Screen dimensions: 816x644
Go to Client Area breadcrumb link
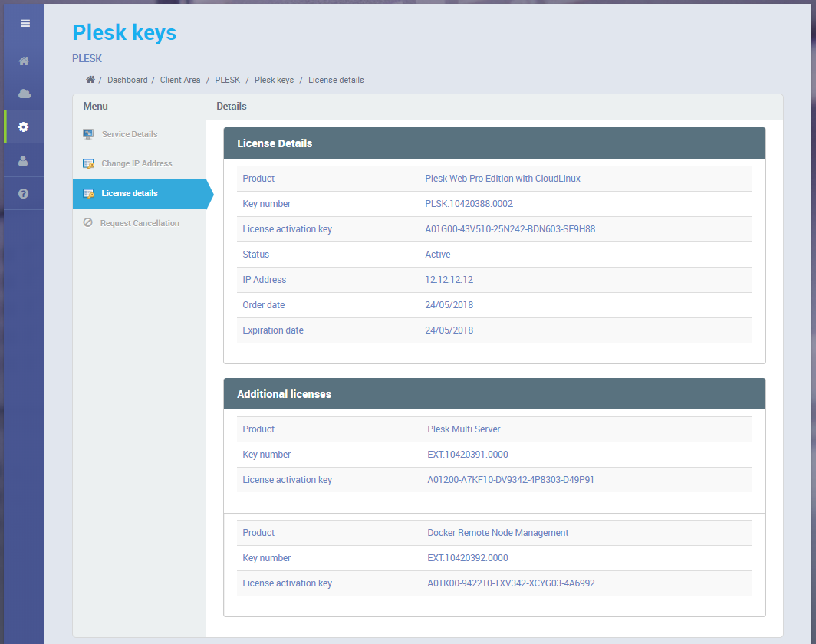coord(180,80)
